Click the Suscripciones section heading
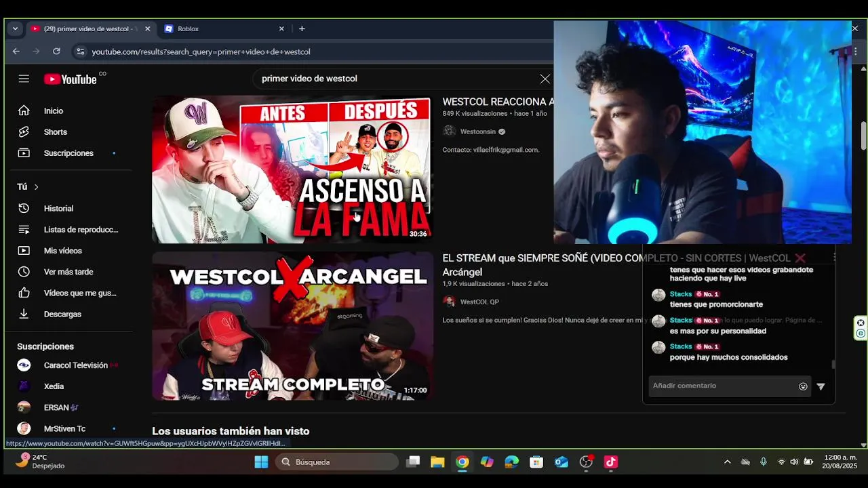 click(45, 346)
